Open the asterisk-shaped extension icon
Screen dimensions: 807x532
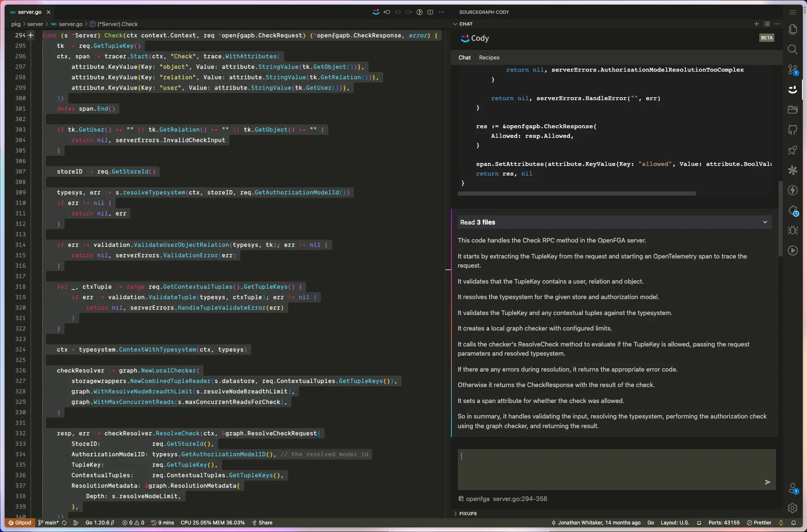click(x=792, y=170)
